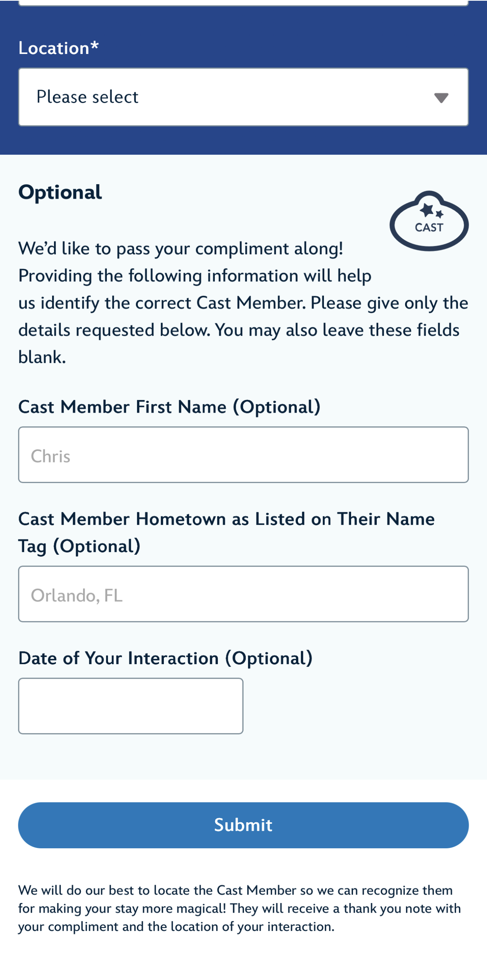Click the "Optional" section heading
487x980 pixels.
coord(60,192)
